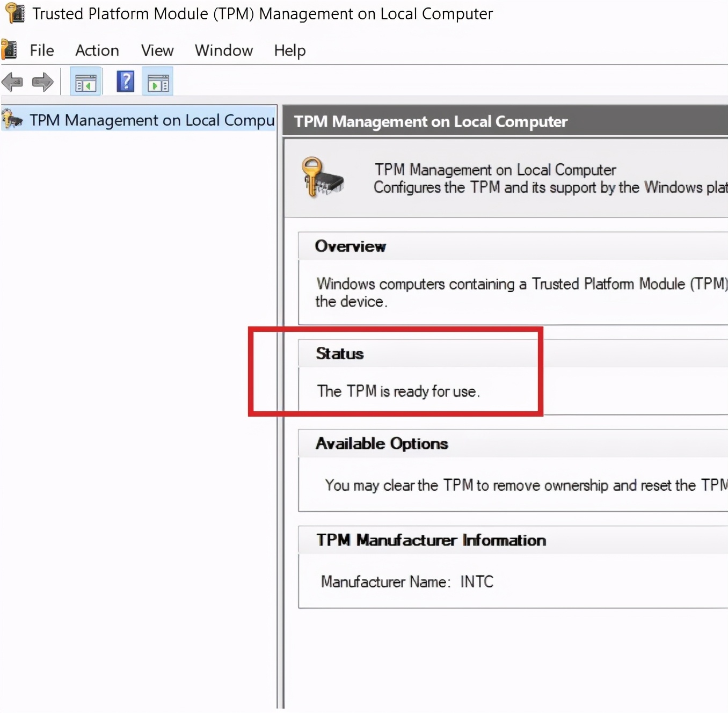The width and height of the screenshot is (728, 713).
Task: Click the 'You may clear the TPM' description text
Action: (x=526, y=485)
